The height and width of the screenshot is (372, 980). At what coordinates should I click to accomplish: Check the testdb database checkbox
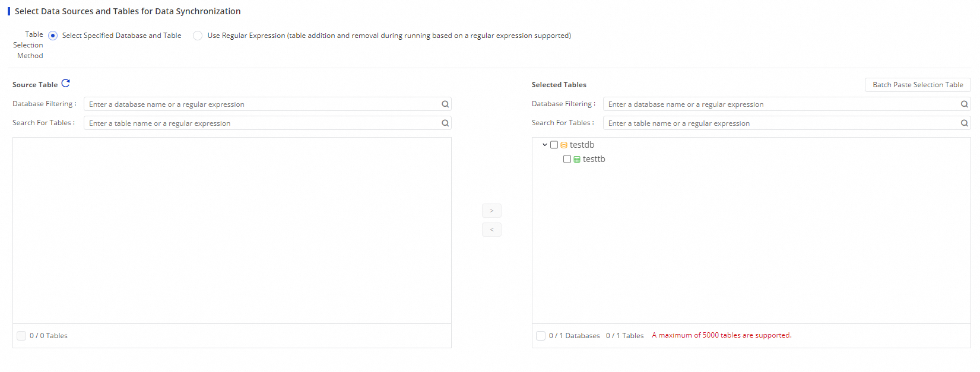click(554, 145)
